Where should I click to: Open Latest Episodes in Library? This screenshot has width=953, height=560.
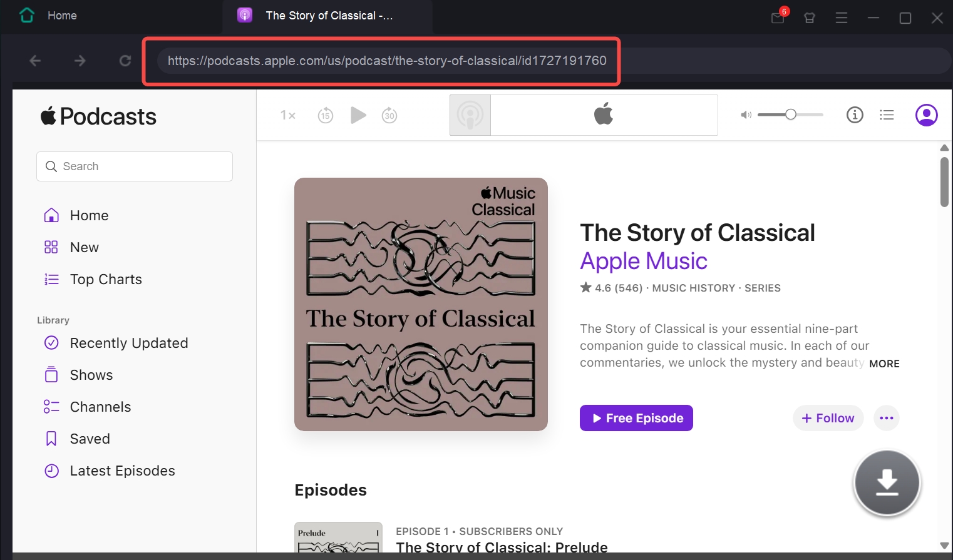pyautogui.click(x=110, y=471)
